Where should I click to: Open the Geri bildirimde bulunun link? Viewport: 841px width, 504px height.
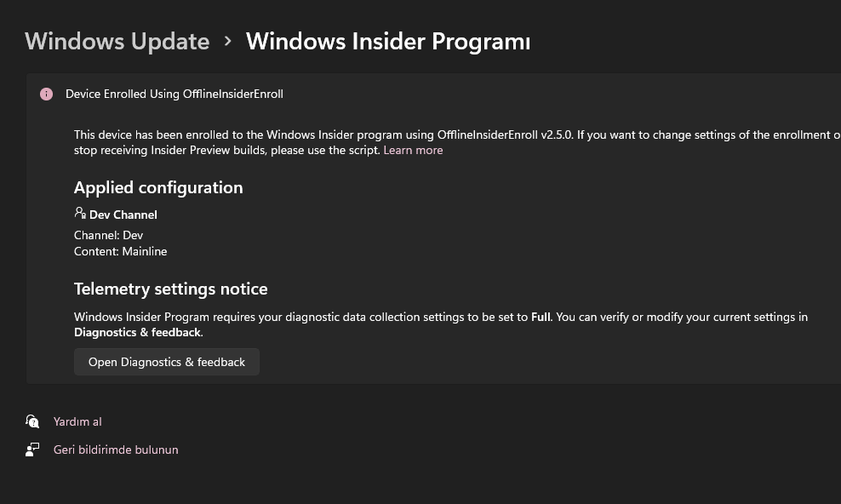[x=116, y=450]
